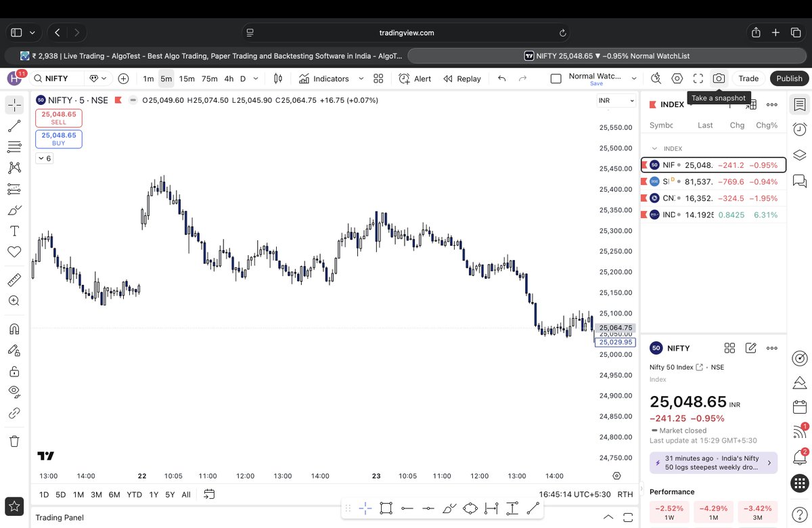Screen dimensions: 812x528
Task: Toggle Safari sidebar icon
Action: click(16, 32)
